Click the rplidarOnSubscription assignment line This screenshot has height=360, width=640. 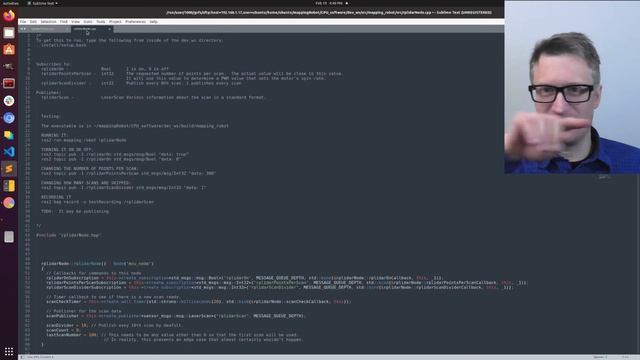tap(244, 278)
